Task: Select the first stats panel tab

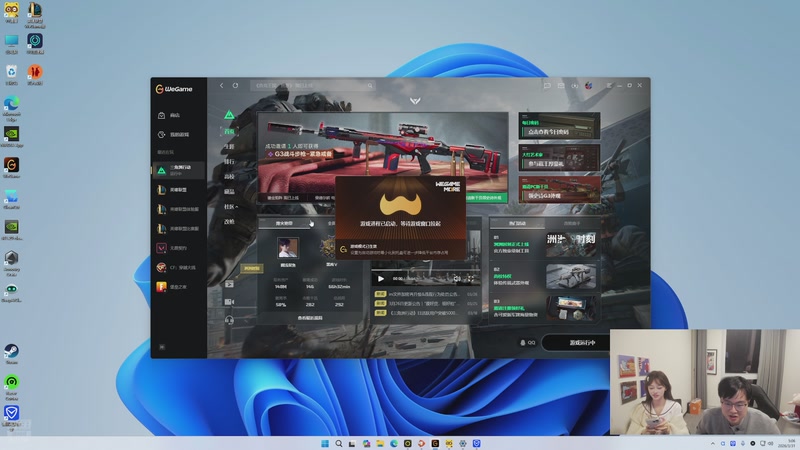Action: [x=285, y=223]
